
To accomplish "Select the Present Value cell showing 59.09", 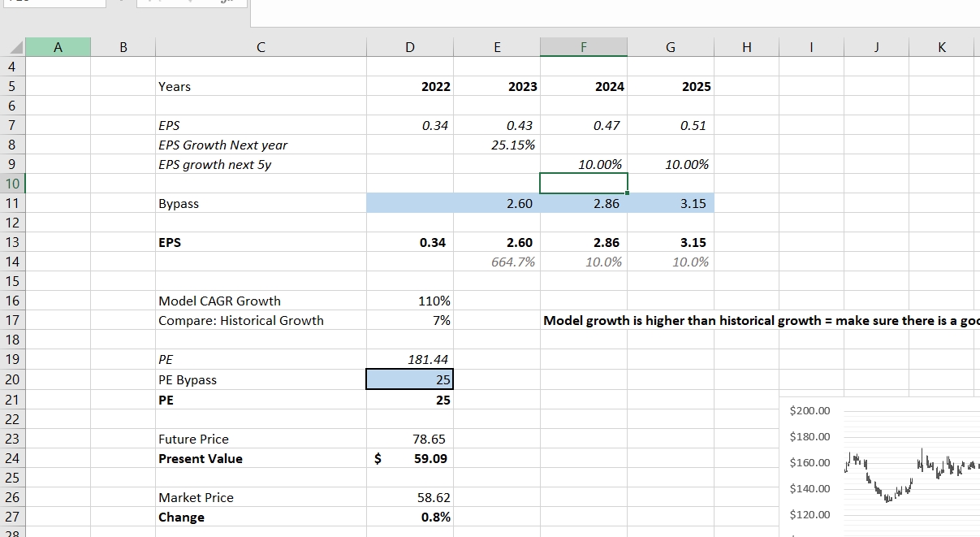I will 422,458.
